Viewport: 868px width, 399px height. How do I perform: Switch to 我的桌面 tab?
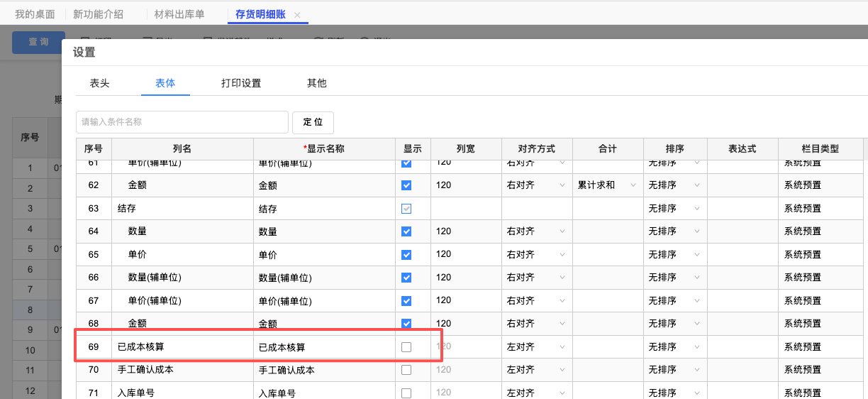tap(35, 14)
